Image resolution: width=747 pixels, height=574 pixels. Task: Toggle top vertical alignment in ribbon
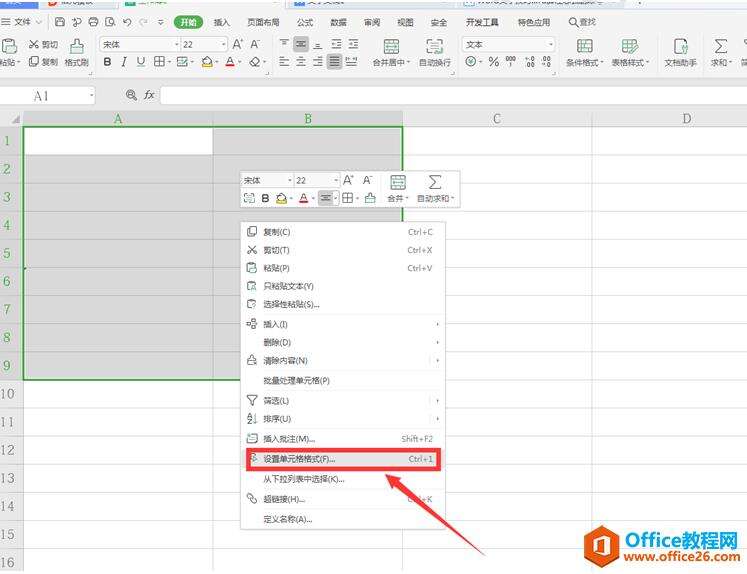(x=284, y=44)
